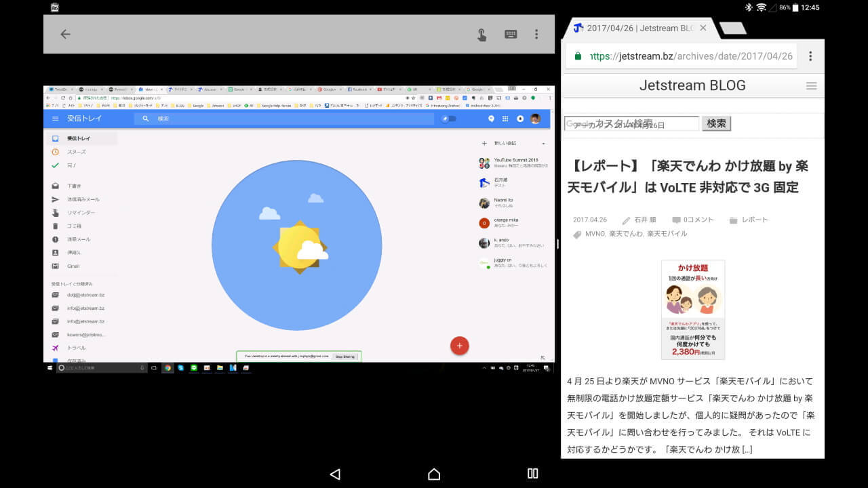Open the 楽天モバイル tag link
This screenshot has width=868, height=488.
[x=669, y=234]
